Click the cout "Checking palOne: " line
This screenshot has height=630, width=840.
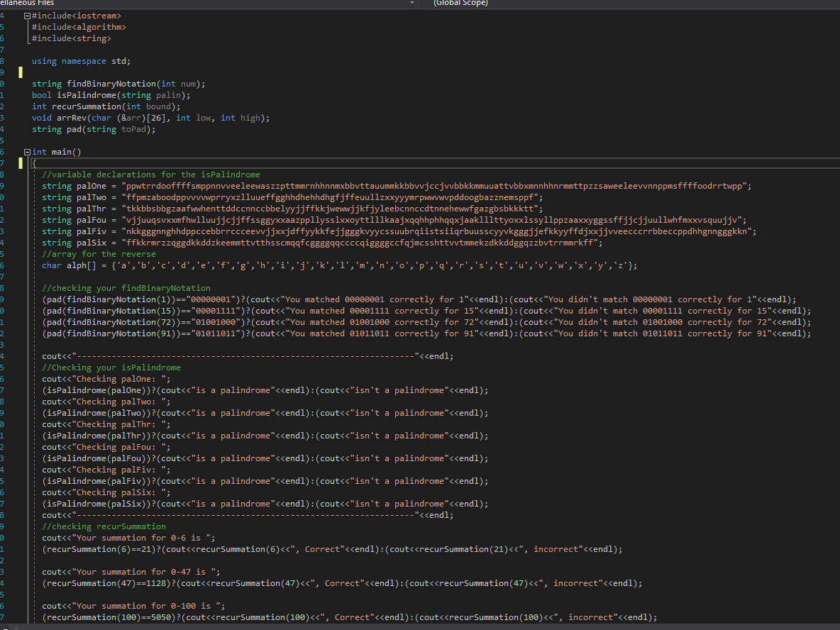pyautogui.click(x=106, y=380)
